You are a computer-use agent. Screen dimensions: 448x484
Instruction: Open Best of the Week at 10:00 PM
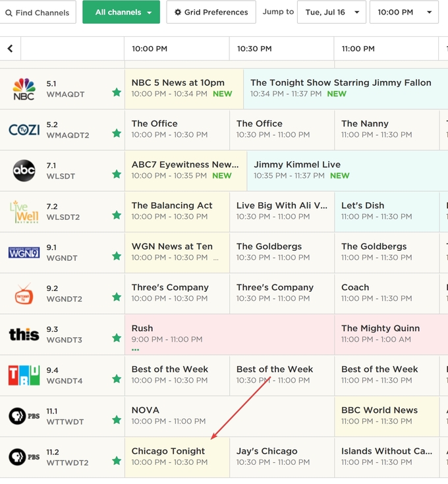(177, 375)
